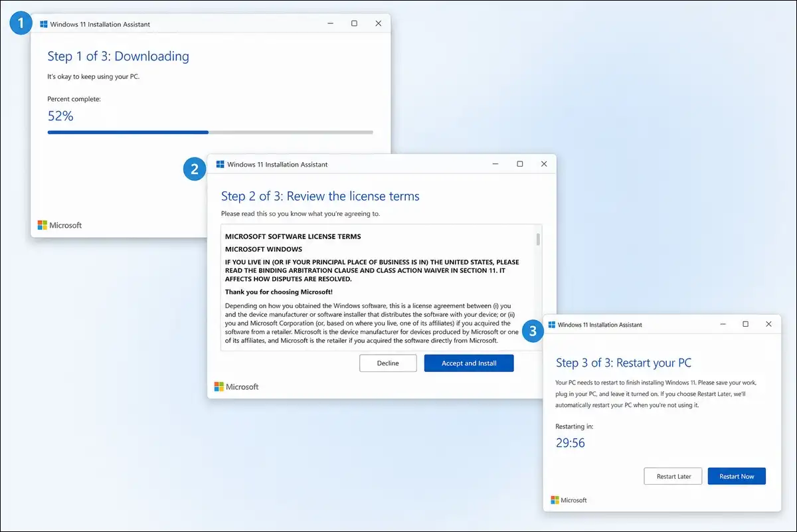Screen dimensions: 797x532
Task: Click the 52% percent complete value
Action: pyautogui.click(x=60, y=116)
